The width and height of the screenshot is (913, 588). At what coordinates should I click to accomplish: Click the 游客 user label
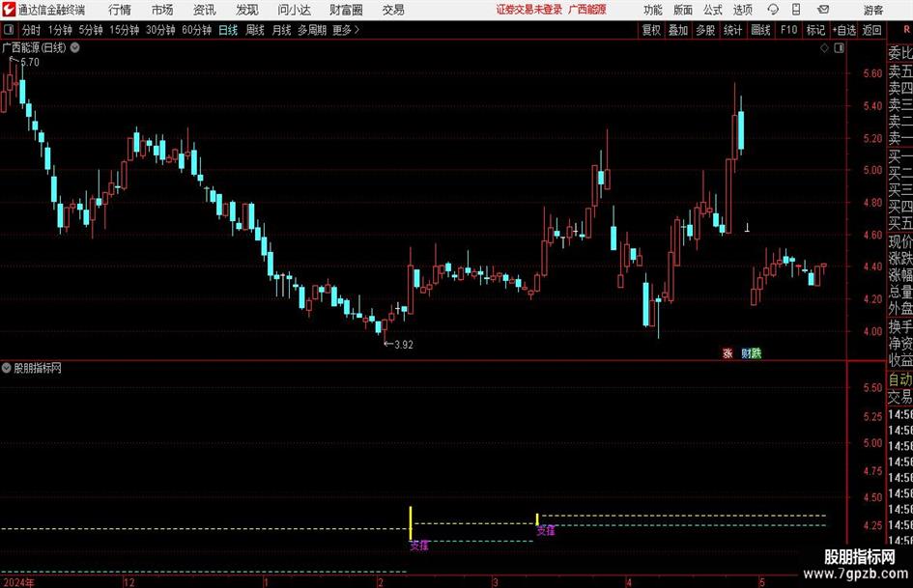[x=873, y=10]
